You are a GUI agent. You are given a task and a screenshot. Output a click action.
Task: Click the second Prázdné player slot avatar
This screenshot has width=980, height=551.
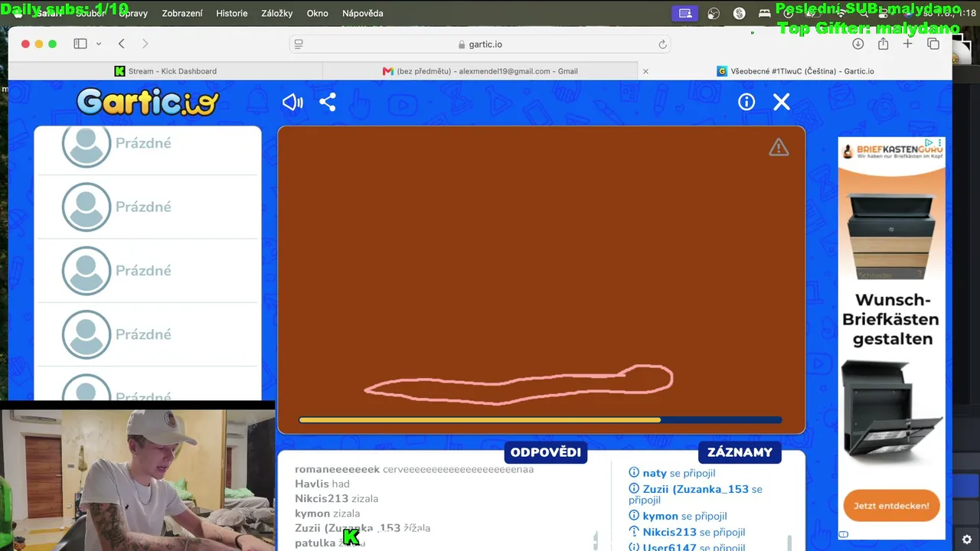pos(87,207)
